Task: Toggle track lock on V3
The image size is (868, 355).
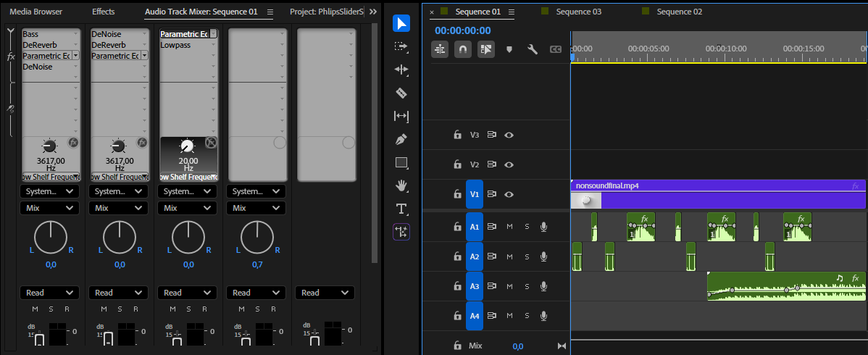Action: 457,135
